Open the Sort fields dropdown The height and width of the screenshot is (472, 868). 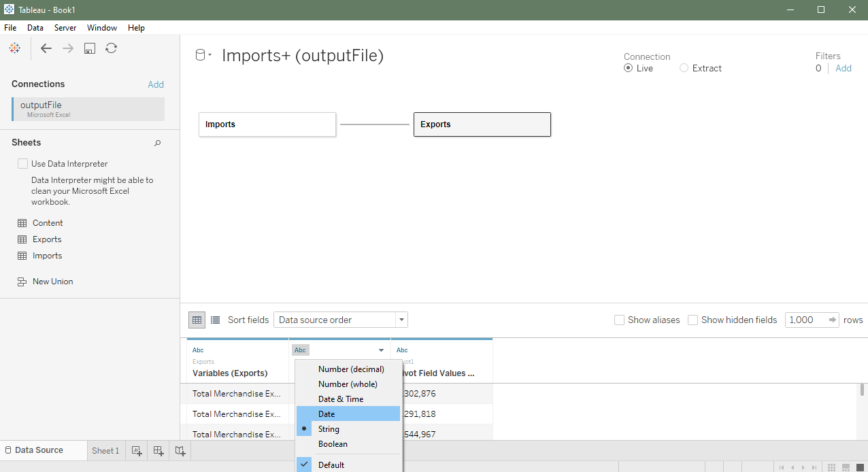coord(340,320)
